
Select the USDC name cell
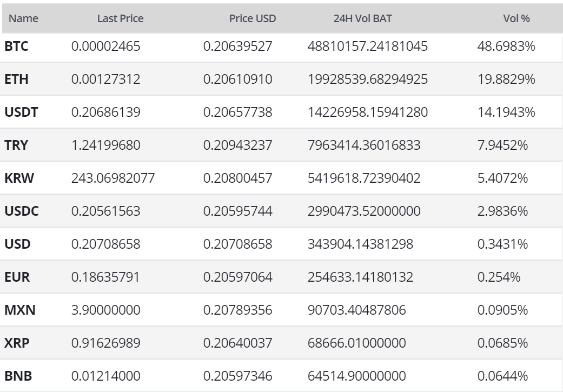tap(22, 211)
